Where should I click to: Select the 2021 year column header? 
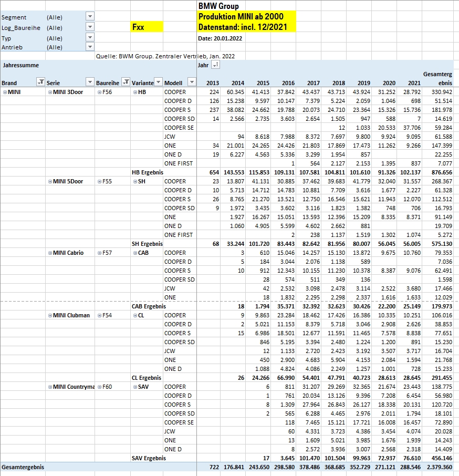pos(414,83)
